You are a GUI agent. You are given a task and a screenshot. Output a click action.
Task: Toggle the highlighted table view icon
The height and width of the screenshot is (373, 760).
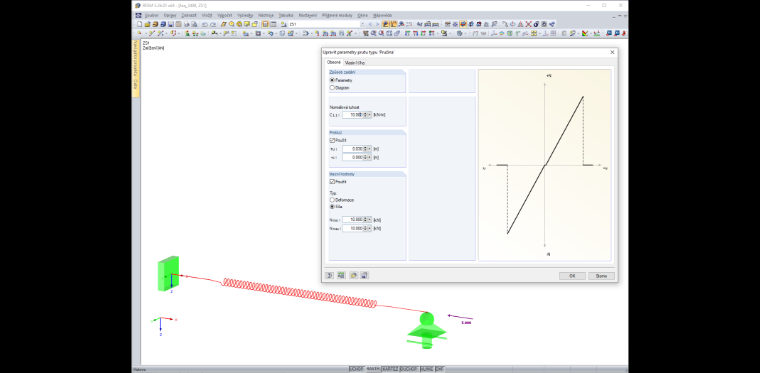pos(266,24)
